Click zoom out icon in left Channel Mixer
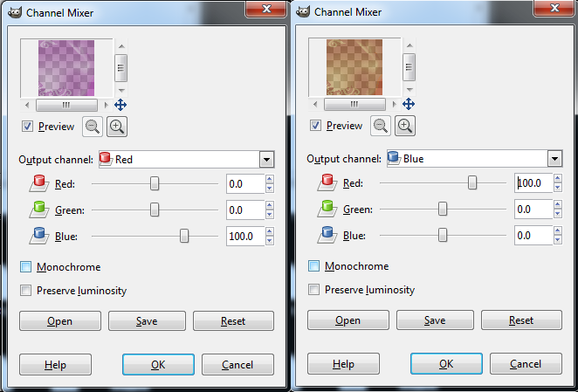The image size is (578, 392). (93, 127)
